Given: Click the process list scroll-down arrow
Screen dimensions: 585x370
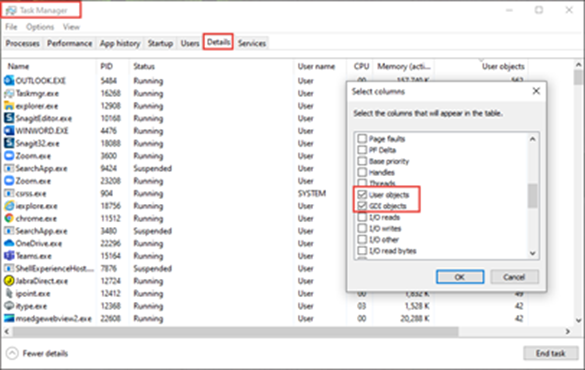Looking at the screenshot, I should (x=578, y=320).
